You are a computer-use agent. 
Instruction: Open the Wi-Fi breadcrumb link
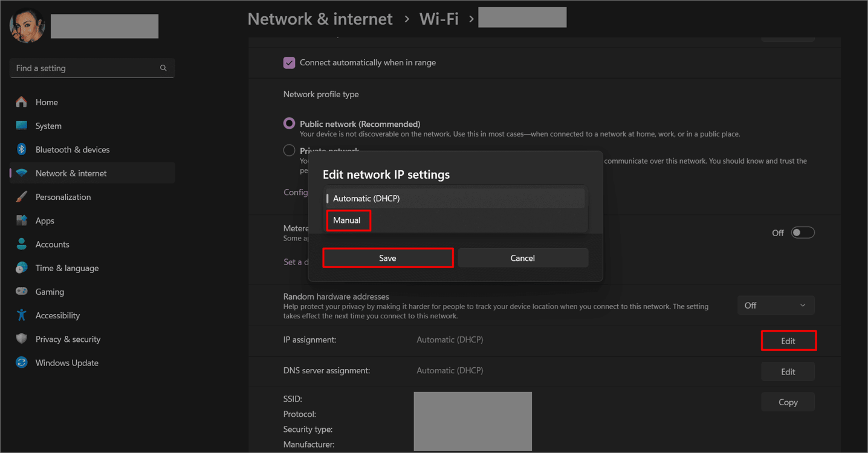[439, 19]
